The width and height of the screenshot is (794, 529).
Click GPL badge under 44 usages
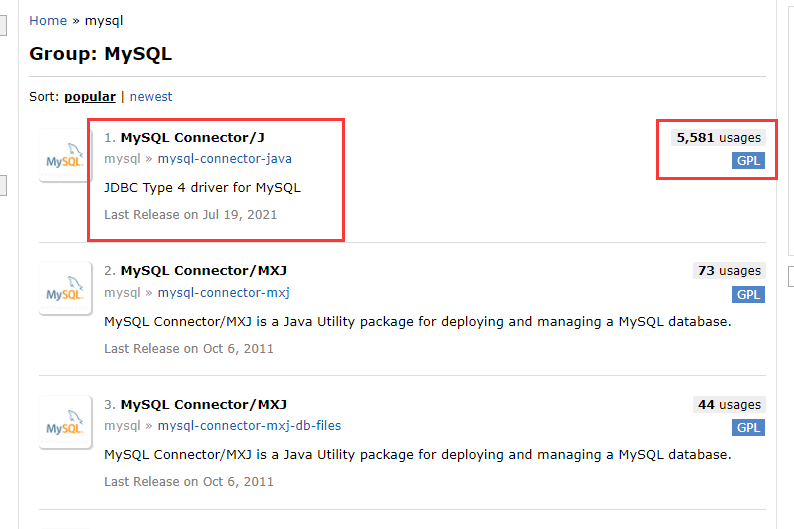[748, 428]
